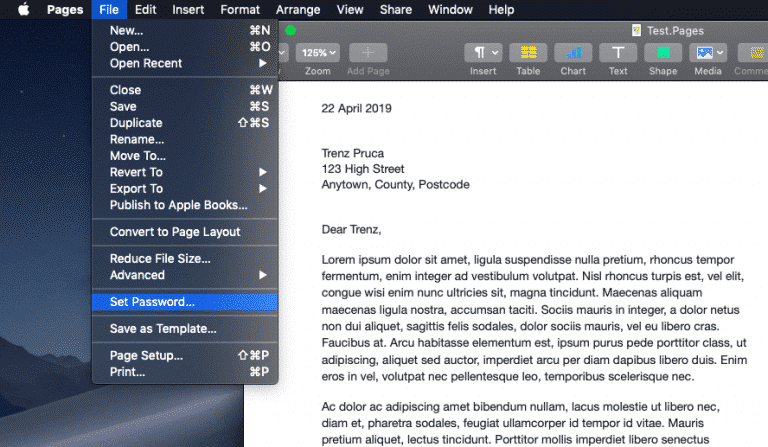Click the Add Page button
This screenshot has width=768, height=447.
pos(368,53)
